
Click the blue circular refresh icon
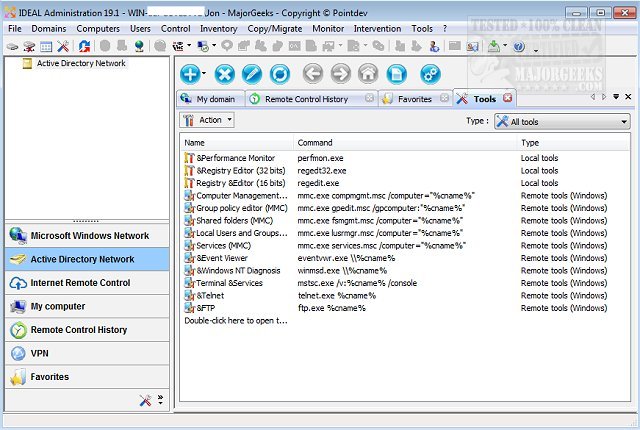click(280, 73)
